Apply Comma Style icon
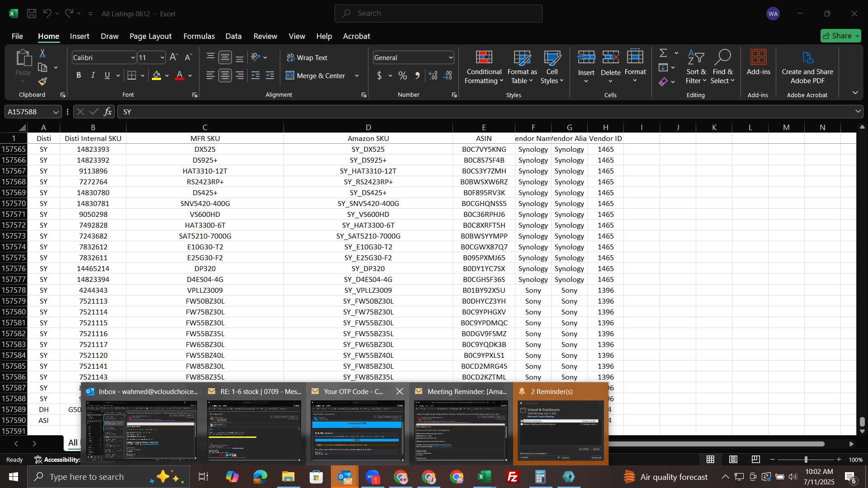 (417, 75)
